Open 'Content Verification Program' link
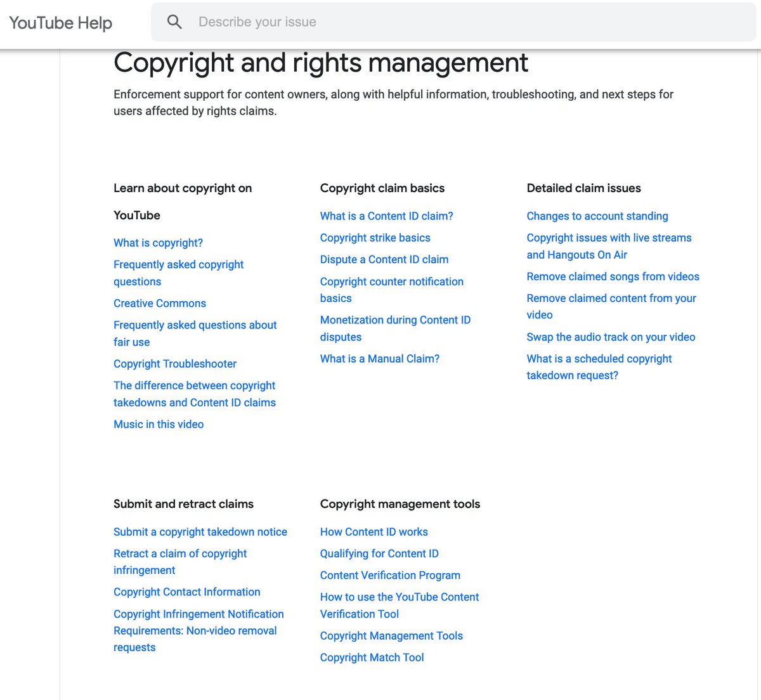The image size is (761, 700). (x=390, y=575)
